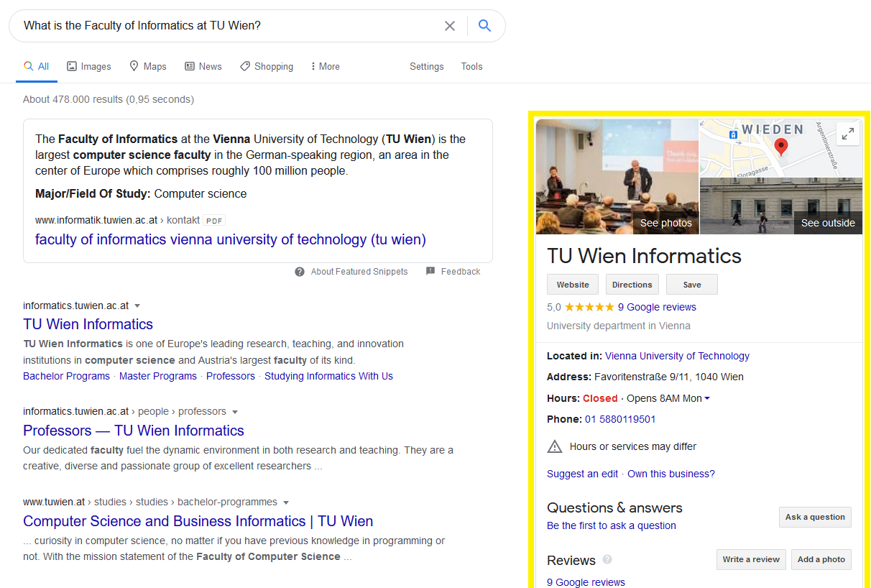Open the Images tab
Image resolution: width=871 pixels, height=588 pixels.
(x=89, y=66)
